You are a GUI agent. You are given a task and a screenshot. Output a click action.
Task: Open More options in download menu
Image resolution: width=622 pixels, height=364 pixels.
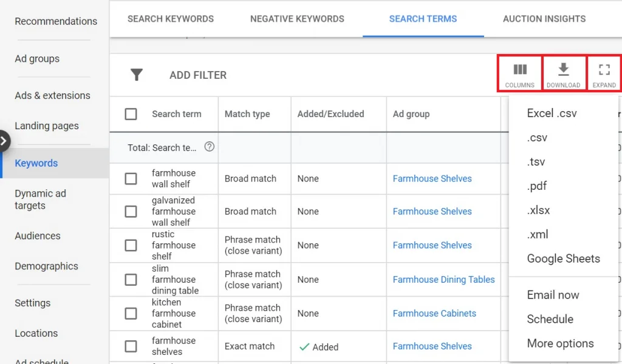click(x=560, y=343)
